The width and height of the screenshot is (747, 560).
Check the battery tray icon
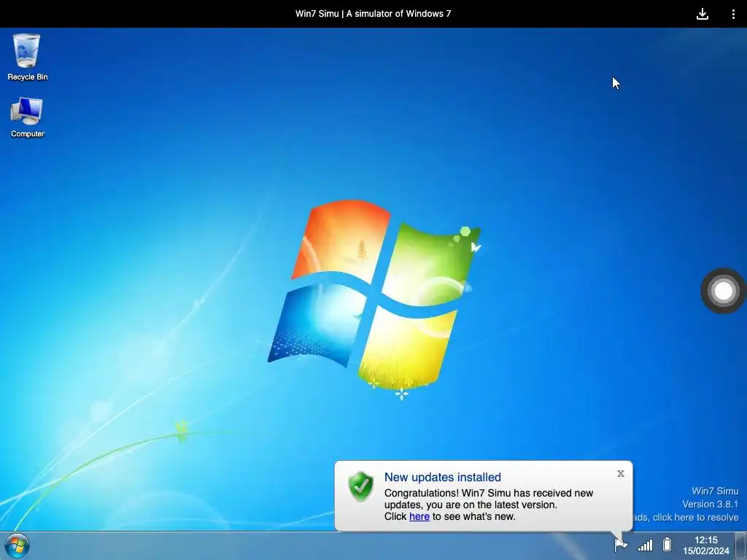(x=667, y=544)
